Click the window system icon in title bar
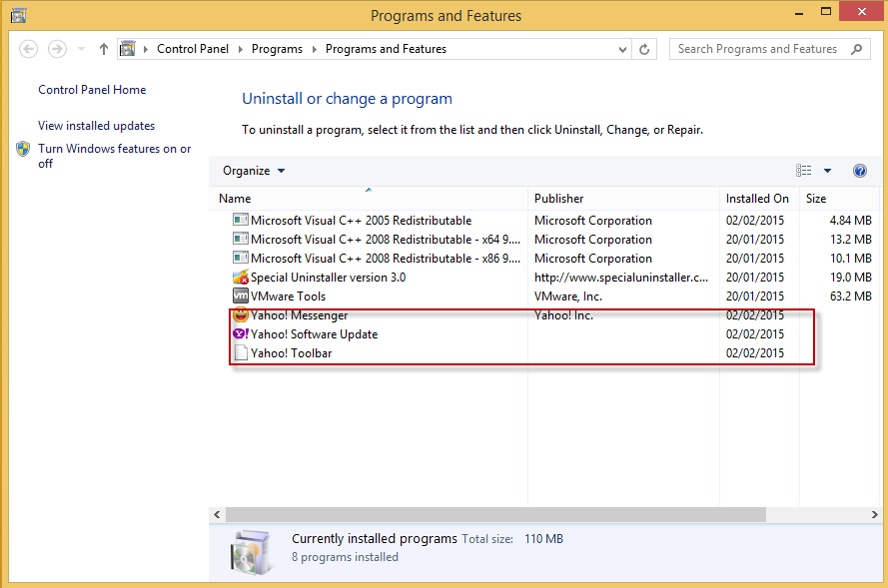The width and height of the screenshot is (888, 588). (18, 15)
